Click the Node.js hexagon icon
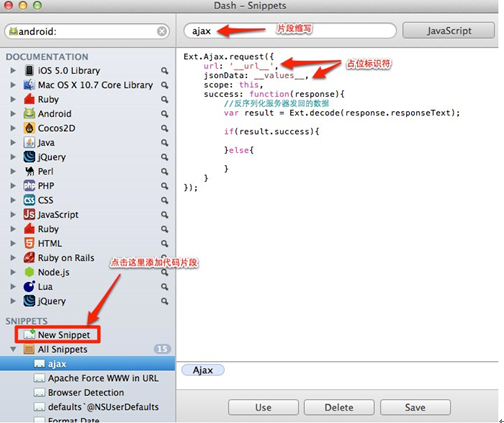 coord(29,272)
